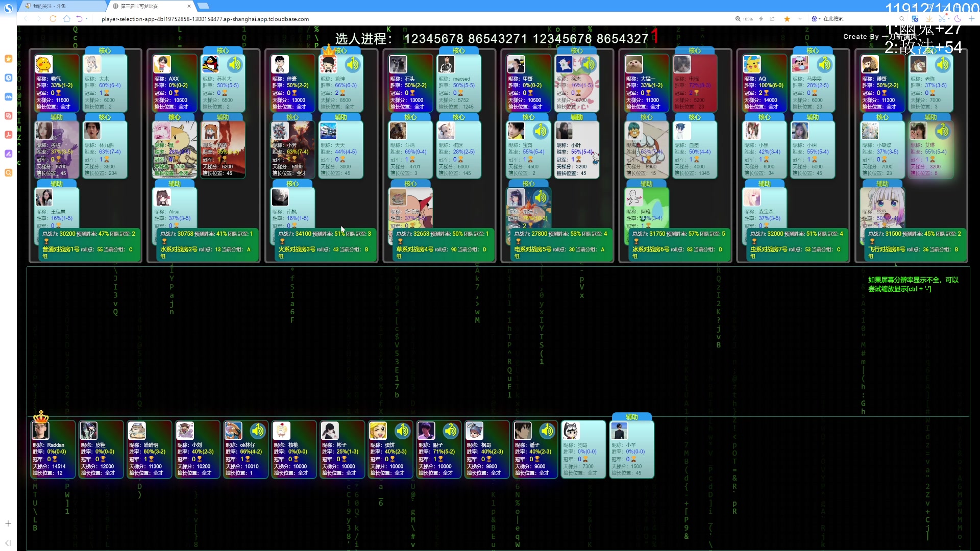Select 哈哈明's player avatar

tap(137, 431)
